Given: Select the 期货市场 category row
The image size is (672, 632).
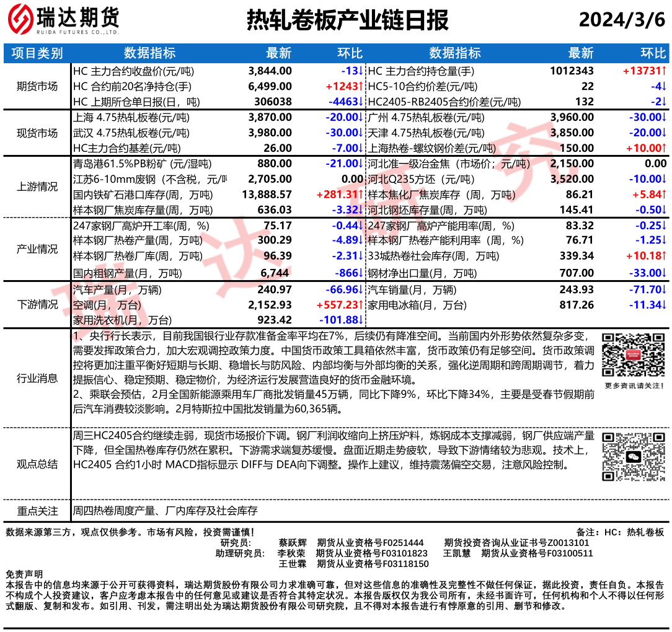Looking at the screenshot, I should pyautogui.click(x=37, y=86).
